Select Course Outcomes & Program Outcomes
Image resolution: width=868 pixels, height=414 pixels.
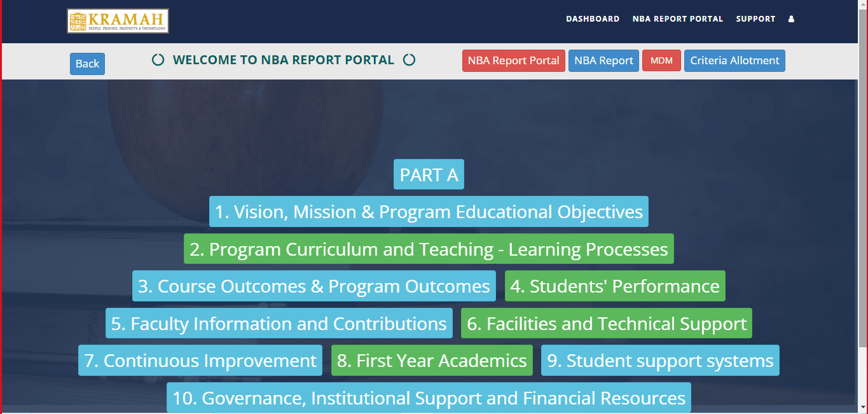pos(313,286)
